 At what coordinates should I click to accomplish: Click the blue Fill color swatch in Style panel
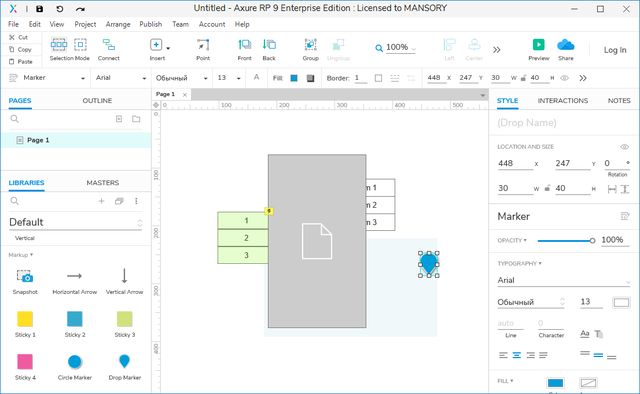pos(555,383)
